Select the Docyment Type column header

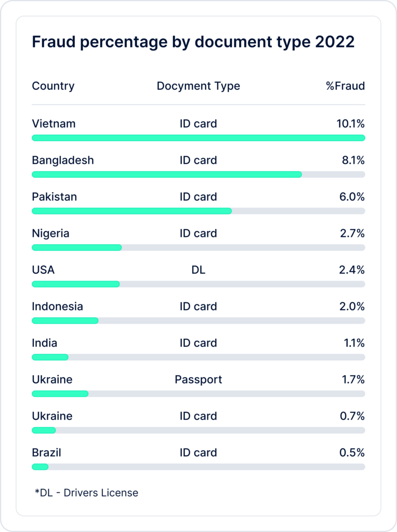[198, 86]
